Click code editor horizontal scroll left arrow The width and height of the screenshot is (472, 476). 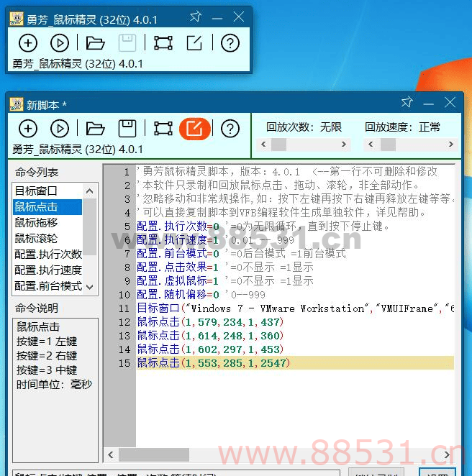click(x=111, y=454)
